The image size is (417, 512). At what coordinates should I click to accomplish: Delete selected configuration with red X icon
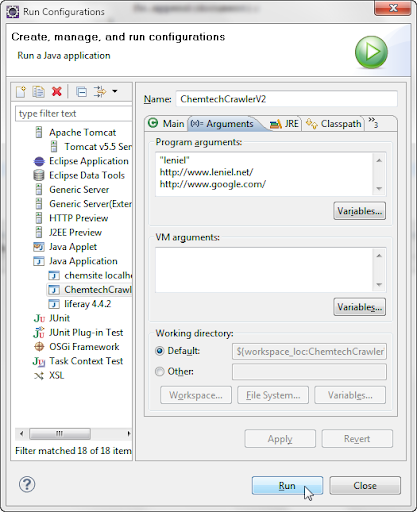[x=57, y=91]
